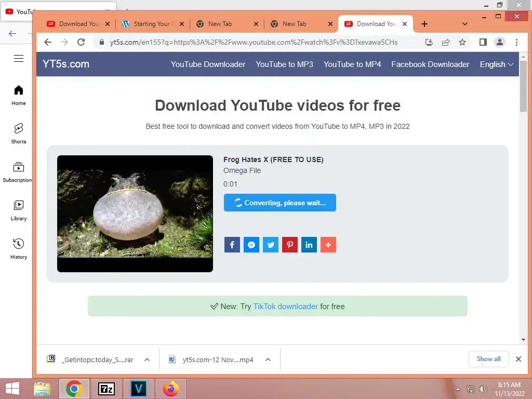The image size is (532, 399).
Task: Reload the yt5s.com page
Action: click(x=81, y=42)
